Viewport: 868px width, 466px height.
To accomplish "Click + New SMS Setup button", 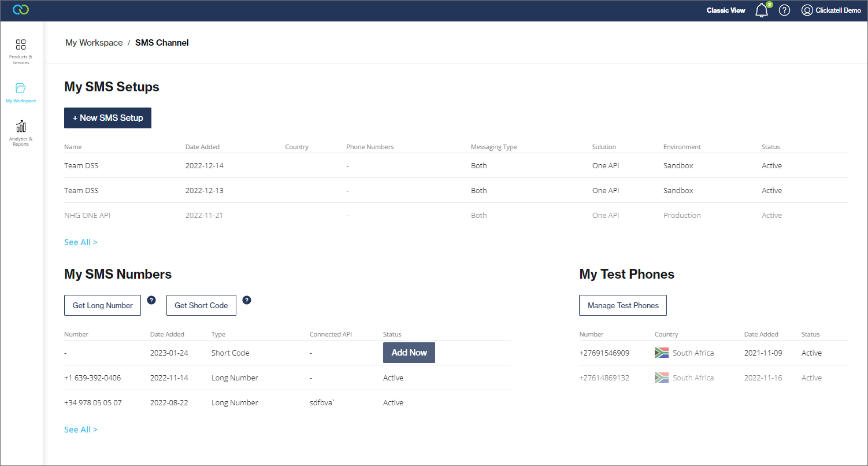I will pyautogui.click(x=107, y=118).
